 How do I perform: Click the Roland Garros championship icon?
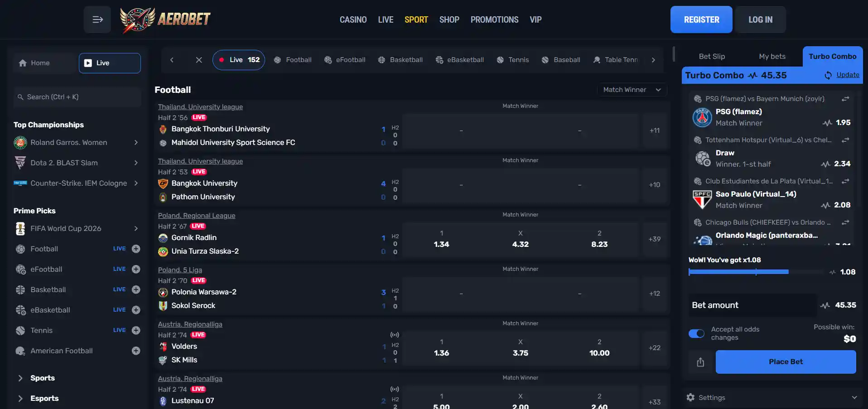pos(20,143)
